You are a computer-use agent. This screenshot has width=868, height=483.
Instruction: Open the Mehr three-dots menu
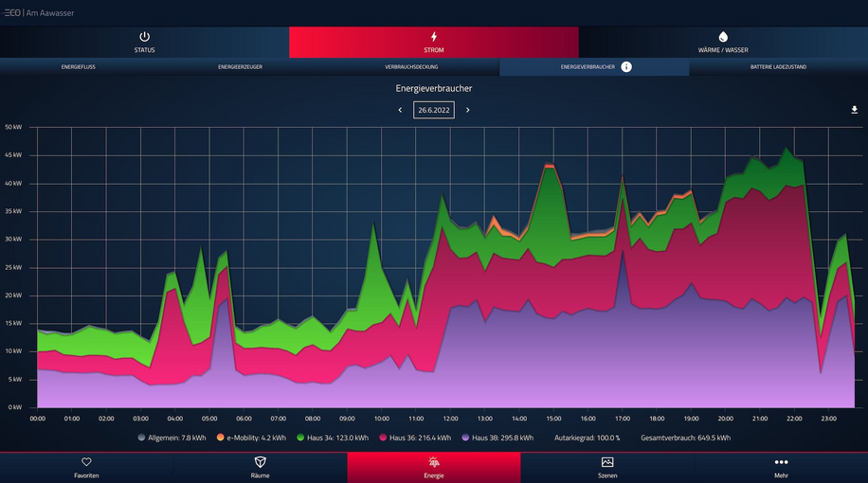click(781, 462)
